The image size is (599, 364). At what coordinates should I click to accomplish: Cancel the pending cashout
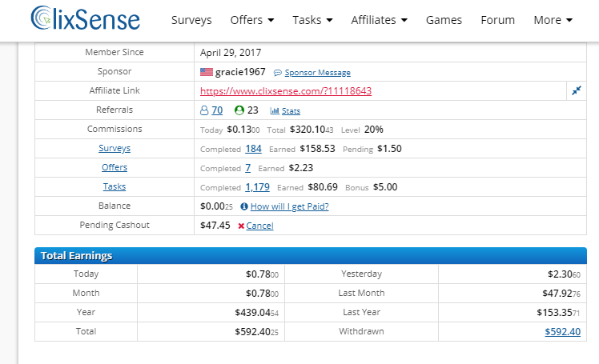[x=259, y=226]
